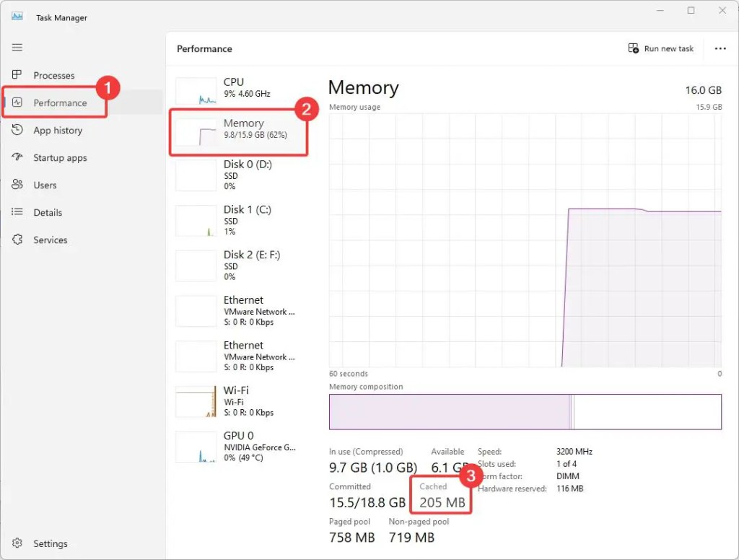Image resolution: width=739 pixels, height=560 pixels.
Task: Click the Paged pool 758 MB value
Action: [x=351, y=538]
